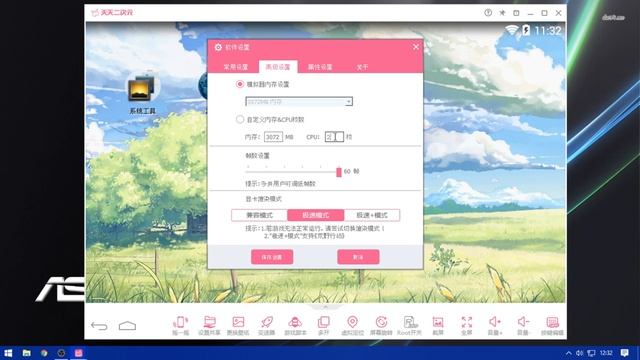Select speed+ mode (极速+模式) rendering
Screen dimensions: 640x360
(372, 215)
